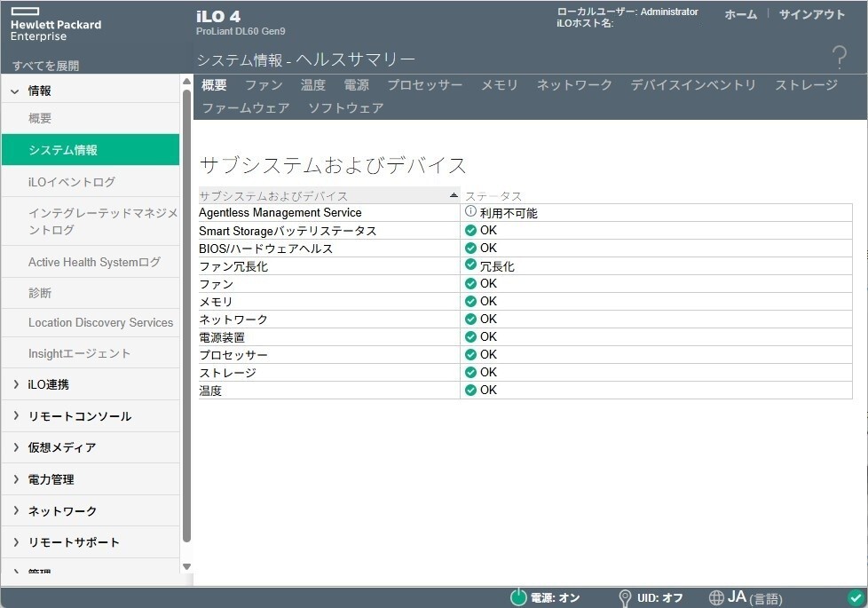The width and height of the screenshot is (868, 608).
Task: Open iLOイベントログ in the sidebar
Action: coord(72,182)
